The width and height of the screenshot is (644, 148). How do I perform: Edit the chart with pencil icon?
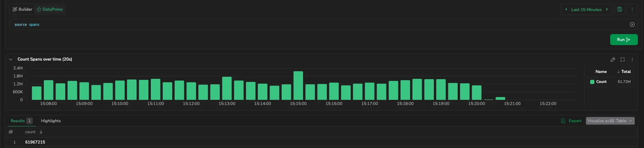click(x=613, y=60)
